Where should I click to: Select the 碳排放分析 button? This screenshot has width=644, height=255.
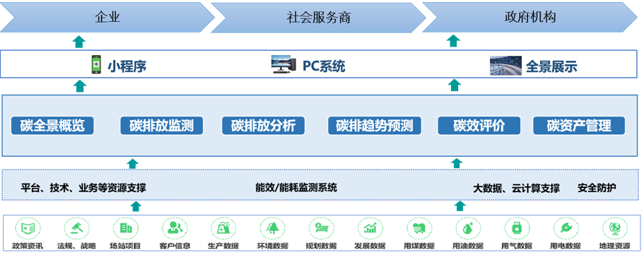pyautogui.click(x=264, y=126)
